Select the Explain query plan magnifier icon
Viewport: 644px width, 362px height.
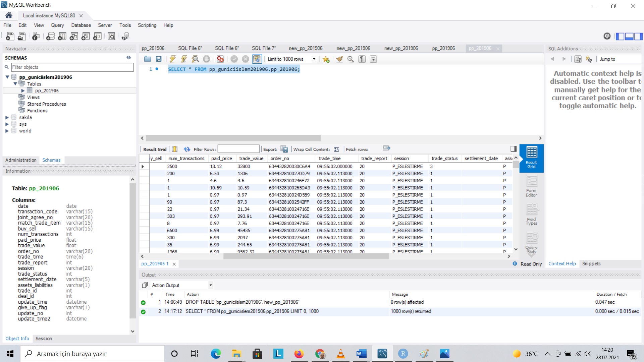tap(195, 59)
